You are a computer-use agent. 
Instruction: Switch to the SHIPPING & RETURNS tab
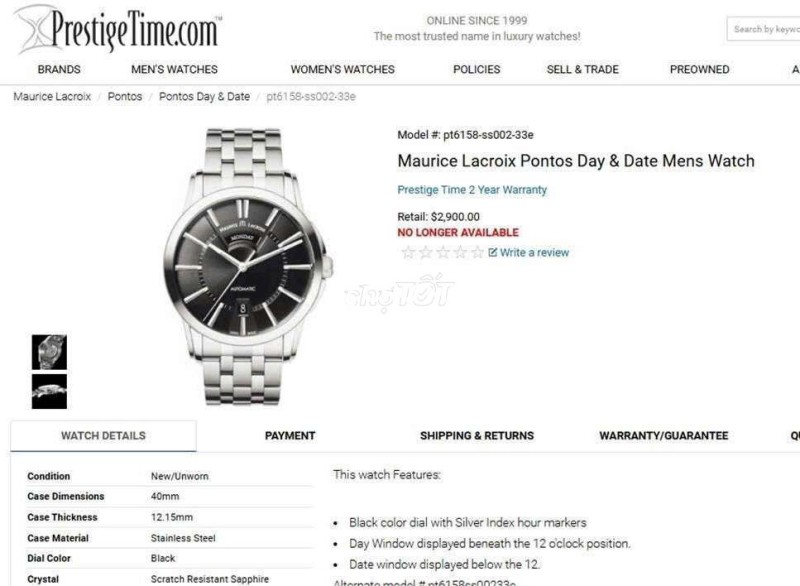477,436
